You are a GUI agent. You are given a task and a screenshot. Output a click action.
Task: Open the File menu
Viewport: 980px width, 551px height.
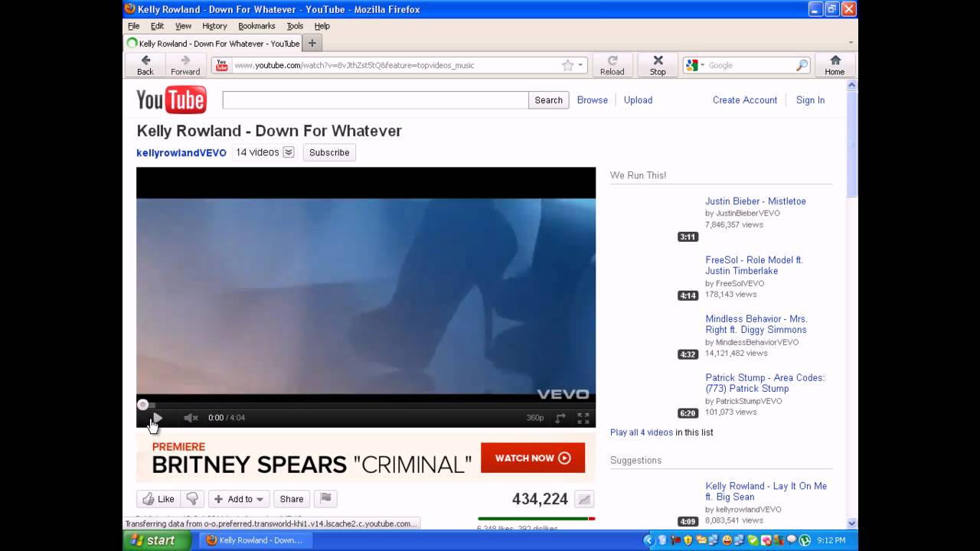134,26
